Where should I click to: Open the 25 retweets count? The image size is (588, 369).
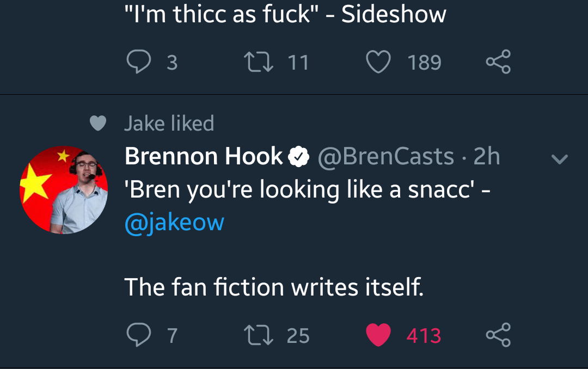298,335
